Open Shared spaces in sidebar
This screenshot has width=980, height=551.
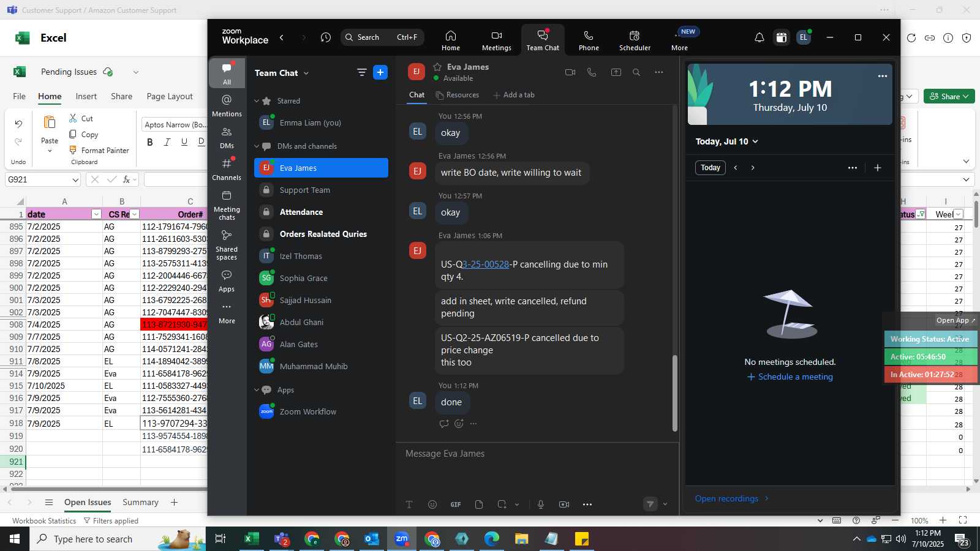coord(227,245)
